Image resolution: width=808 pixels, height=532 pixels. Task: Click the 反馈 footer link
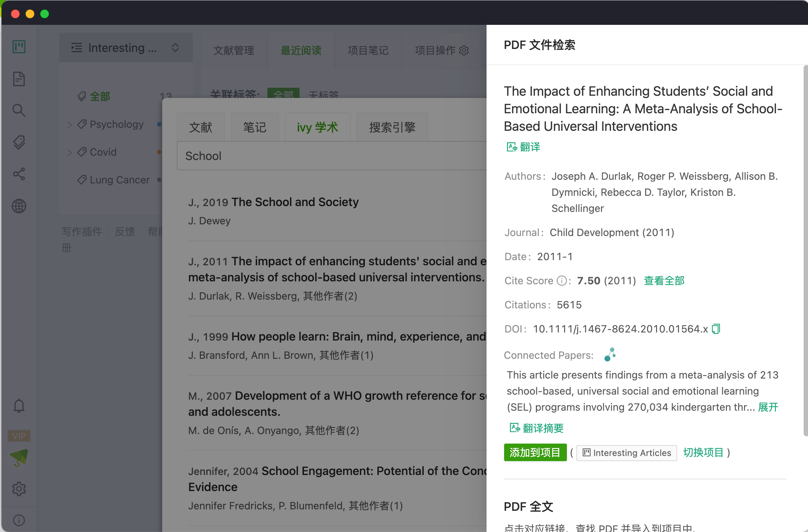125,232
